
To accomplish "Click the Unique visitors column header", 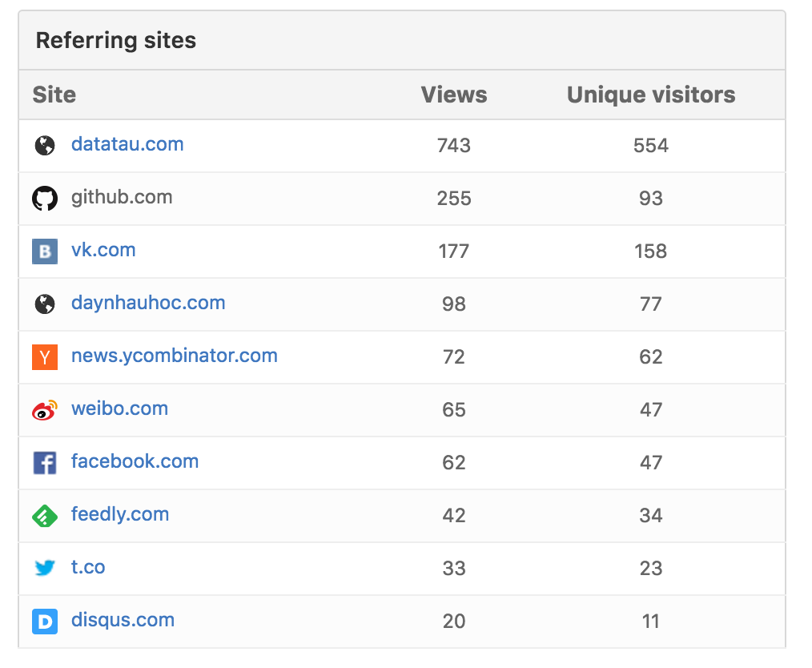I will (651, 95).
